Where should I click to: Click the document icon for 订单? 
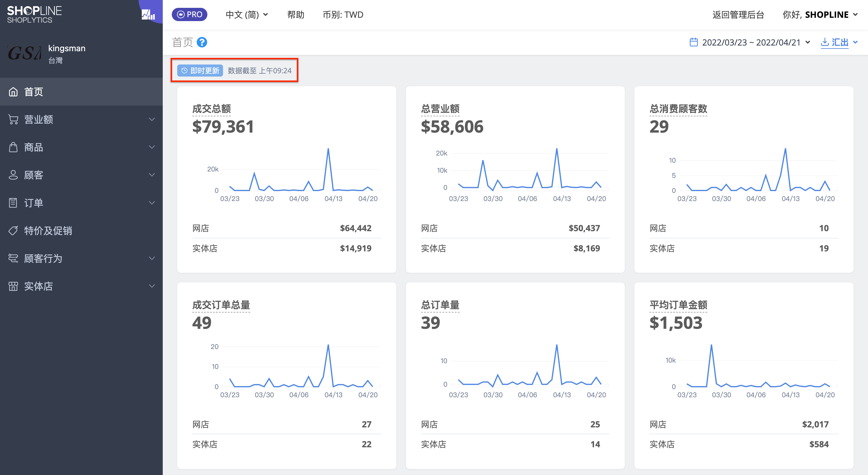coord(13,203)
